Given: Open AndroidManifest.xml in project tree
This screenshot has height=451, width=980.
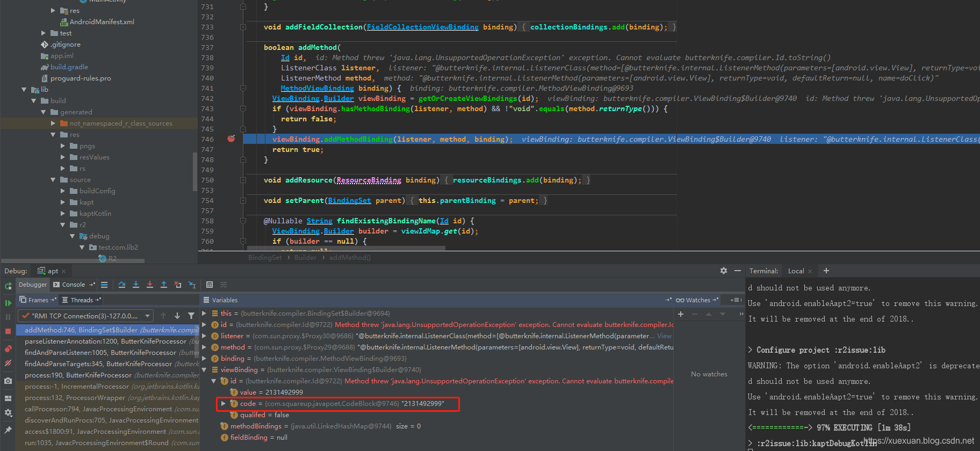Looking at the screenshot, I should click(x=102, y=22).
